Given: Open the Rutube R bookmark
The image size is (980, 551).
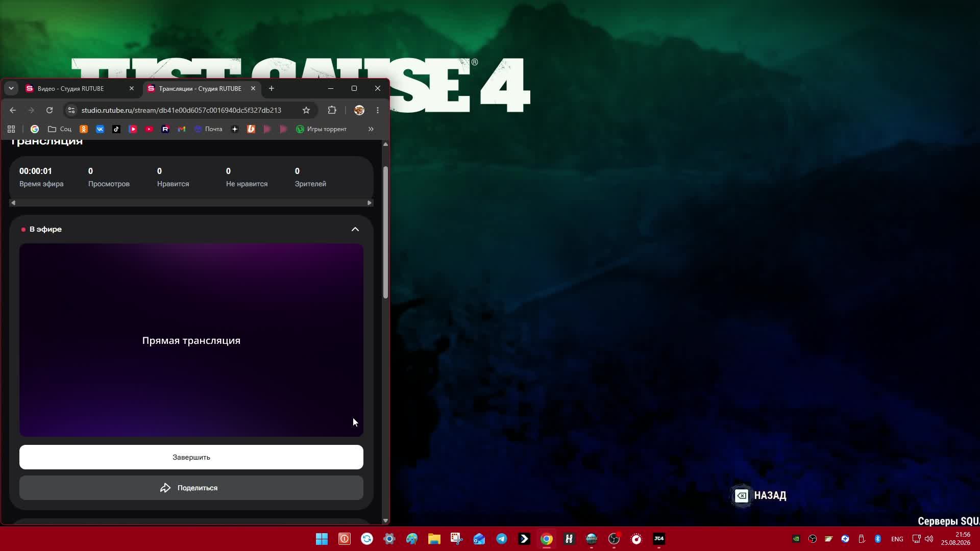Looking at the screenshot, I should coord(165,129).
